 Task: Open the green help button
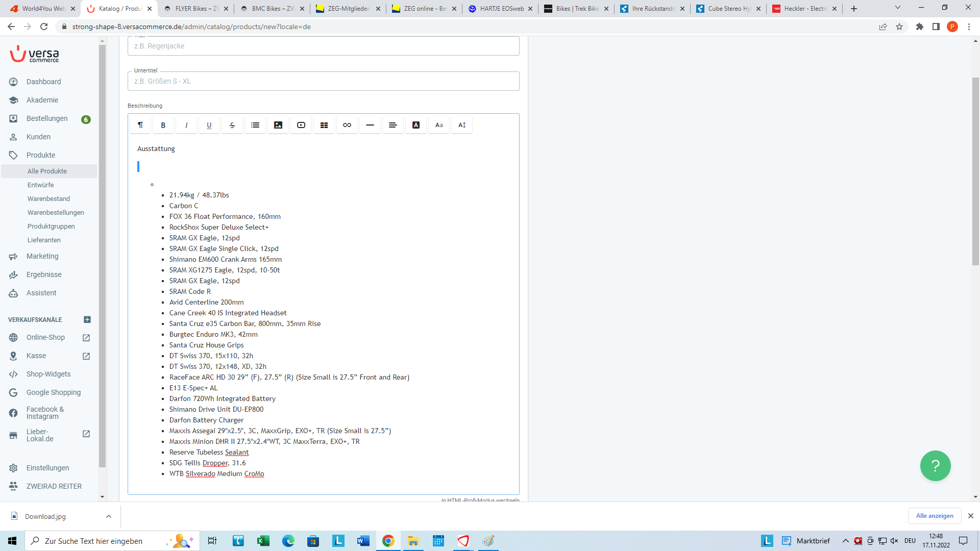[x=935, y=465]
